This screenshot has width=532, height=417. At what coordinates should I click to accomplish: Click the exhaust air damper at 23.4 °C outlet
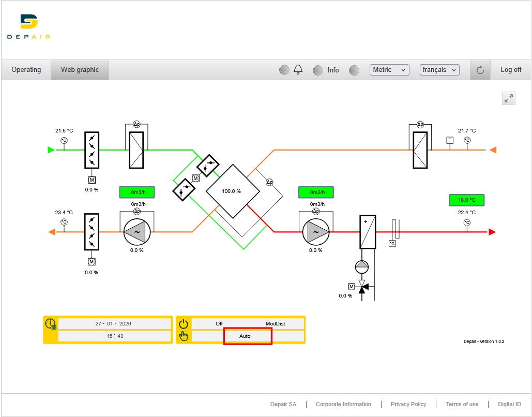point(92,232)
